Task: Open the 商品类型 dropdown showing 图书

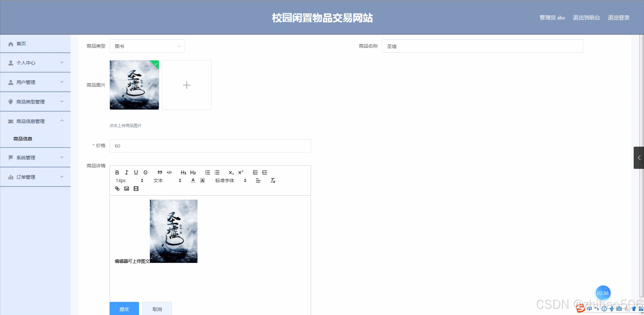Action: (x=147, y=46)
